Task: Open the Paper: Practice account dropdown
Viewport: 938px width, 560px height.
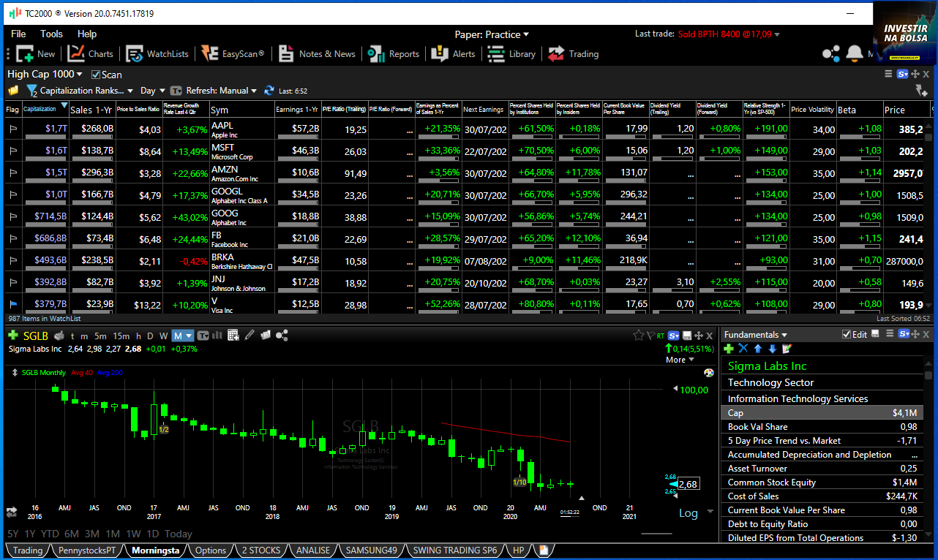Action: click(x=491, y=34)
